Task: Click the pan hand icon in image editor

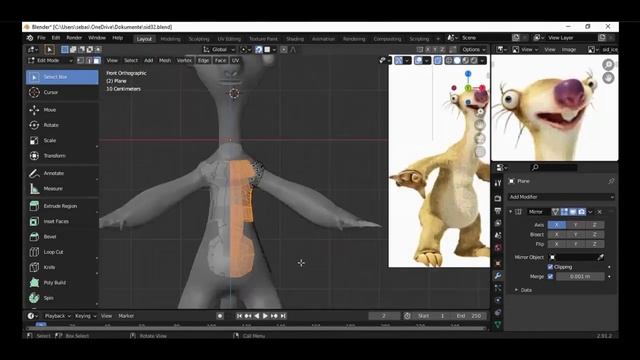Action: tap(608, 78)
